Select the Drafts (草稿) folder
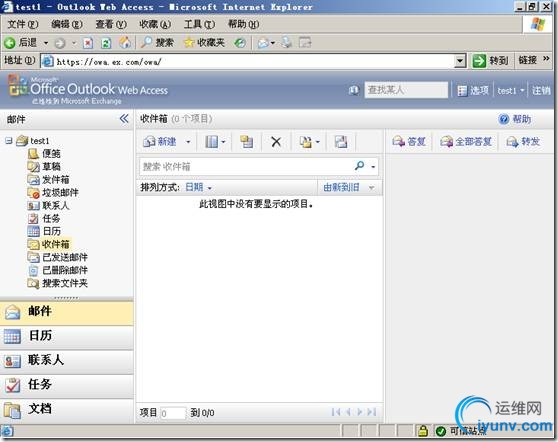This screenshot has width=558, height=442. pyautogui.click(x=44, y=167)
